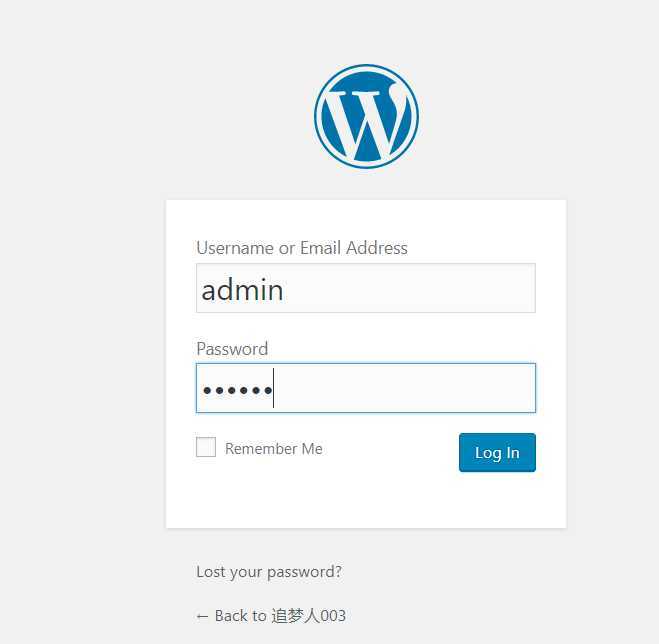This screenshot has width=659, height=644.
Task: Click the left arrow before Back to
Action: tap(202, 617)
